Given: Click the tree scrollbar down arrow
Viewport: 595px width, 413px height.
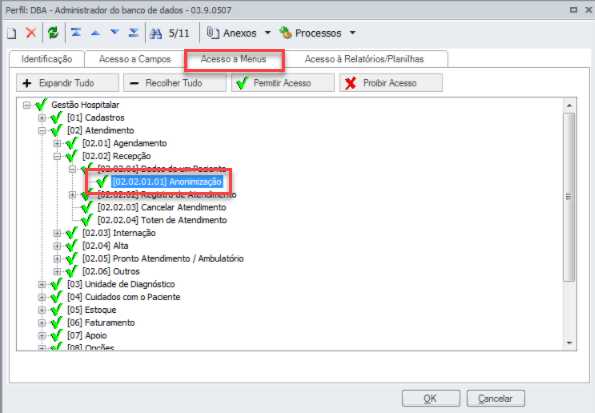Looking at the screenshot, I should click(x=569, y=343).
